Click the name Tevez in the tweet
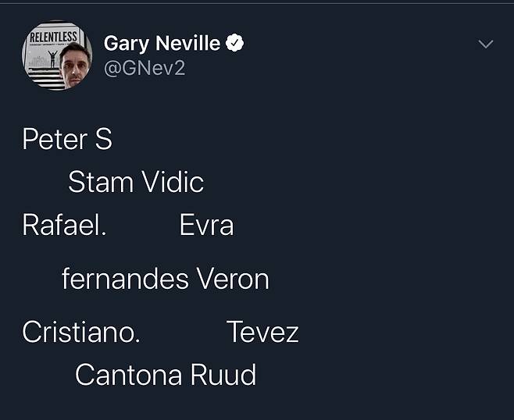Viewport: 514px width, 420px height. (262, 333)
